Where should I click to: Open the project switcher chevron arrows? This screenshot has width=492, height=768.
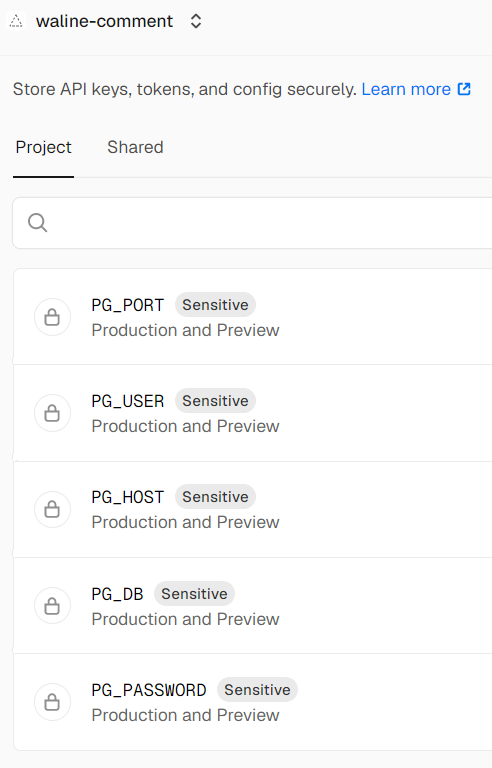196,21
